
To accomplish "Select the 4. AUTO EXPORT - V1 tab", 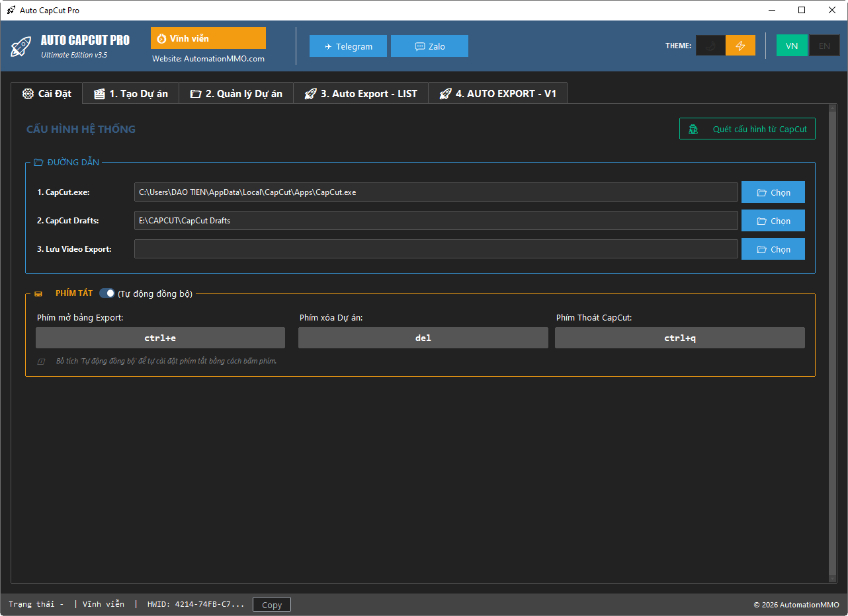I will pos(498,94).
